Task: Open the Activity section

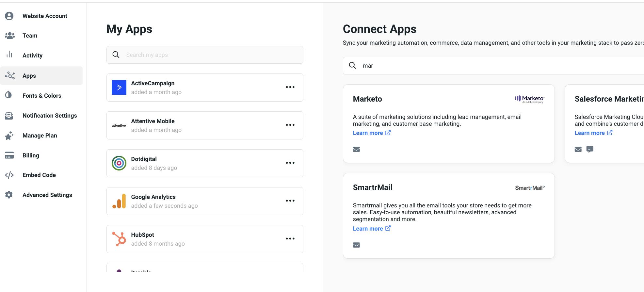Action: [x=32, y=56]
